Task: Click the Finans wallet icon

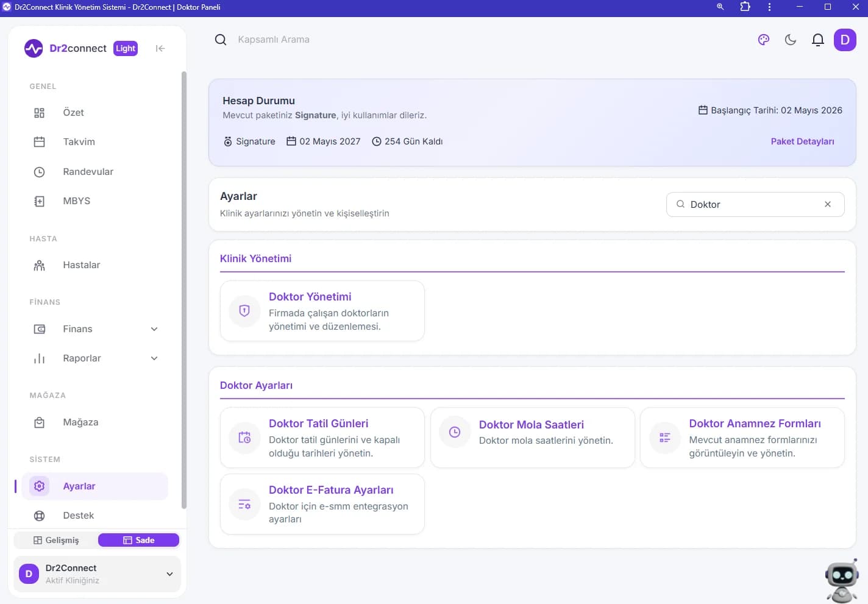Action: (39, 329)
